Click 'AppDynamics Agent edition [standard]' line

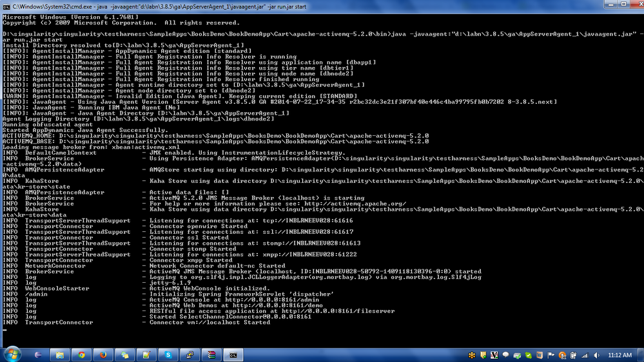128,51
